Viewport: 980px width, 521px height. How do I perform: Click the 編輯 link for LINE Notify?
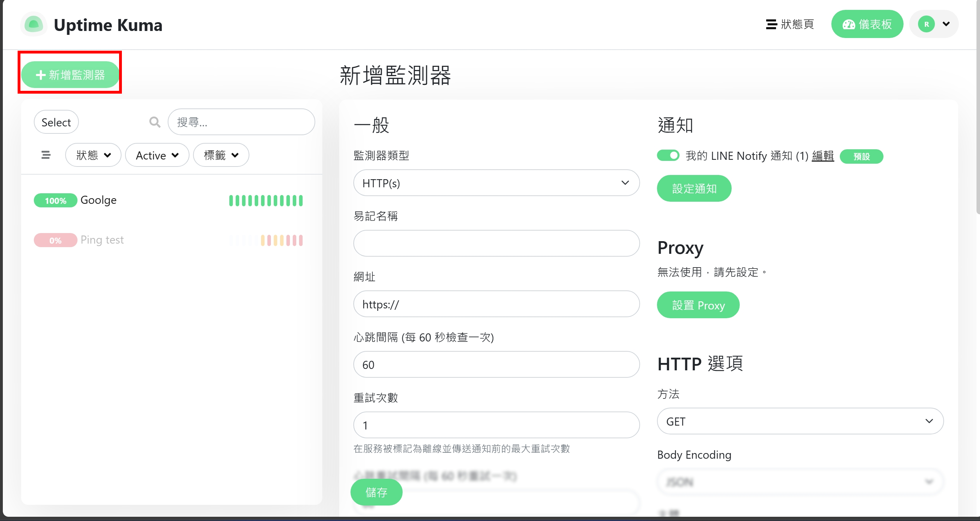tap(823, 156)
